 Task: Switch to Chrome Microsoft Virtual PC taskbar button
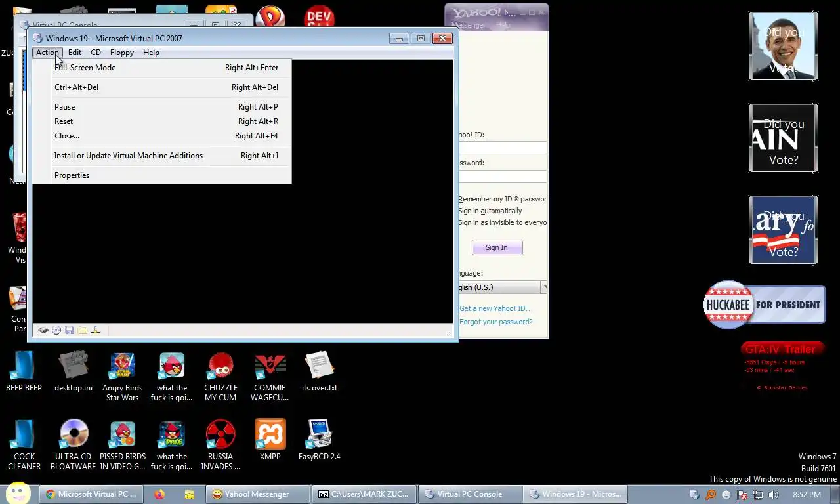pyautogui.click(x=91, y=494)
